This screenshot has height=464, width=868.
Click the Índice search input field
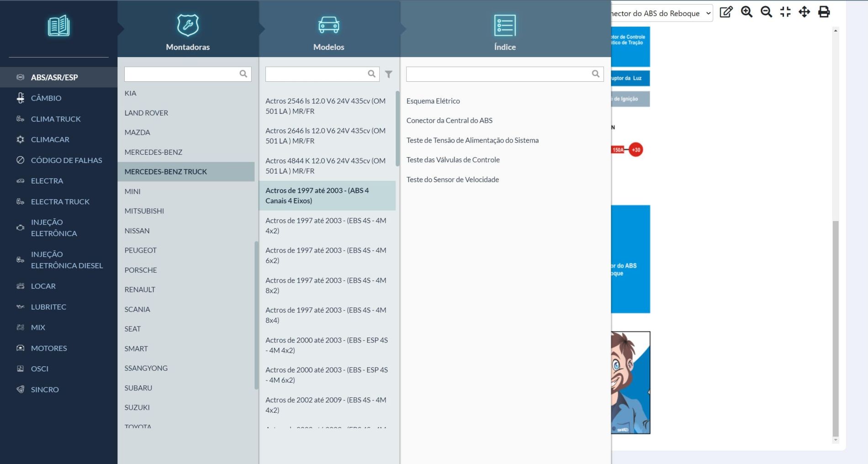(x=498, y=74)
